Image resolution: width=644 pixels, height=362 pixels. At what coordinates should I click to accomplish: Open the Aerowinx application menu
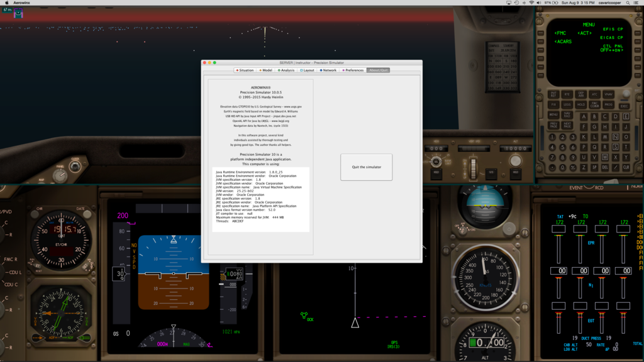[x=22, y=3]
